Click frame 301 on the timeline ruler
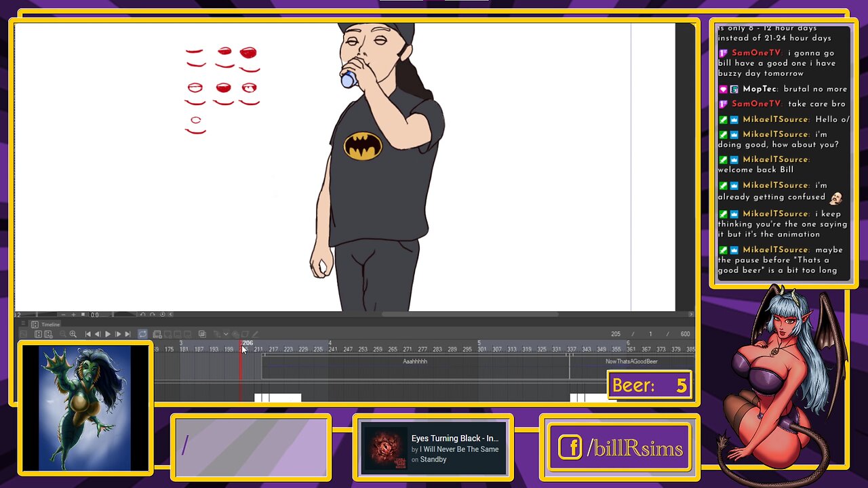Image resolution: width=868 pixels, height=488 pixels. click(x=482, y=349)
